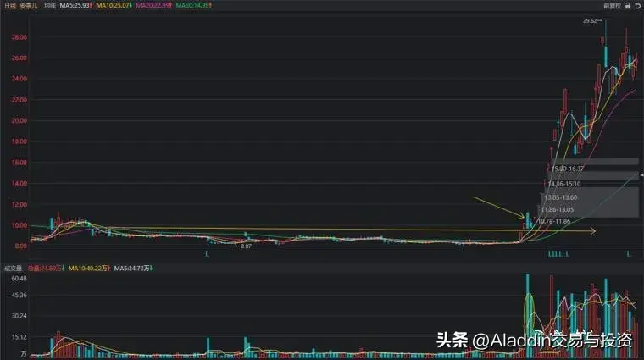This screenshot has width=644, height=360.
Task: Click the 均线 indicator label
Action: click(x=50, y=6)
